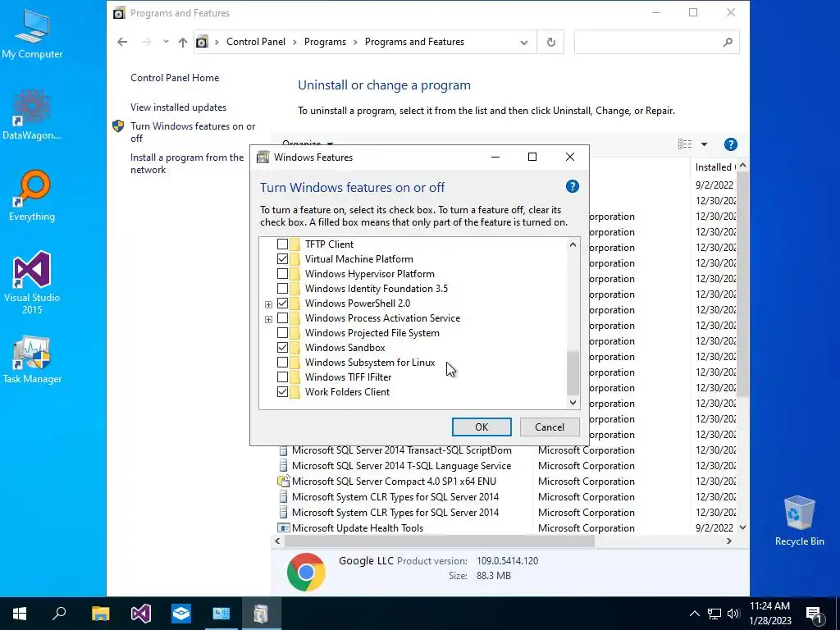
Task: Open the Windows Start menu
Action: [x=20, y=614]
